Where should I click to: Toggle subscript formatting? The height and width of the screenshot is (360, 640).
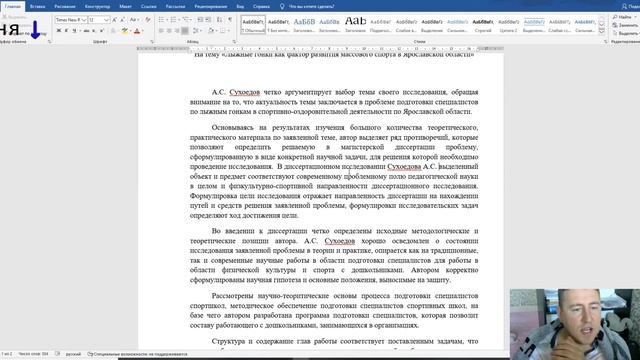pyautogui.click(x=94, y=31)
